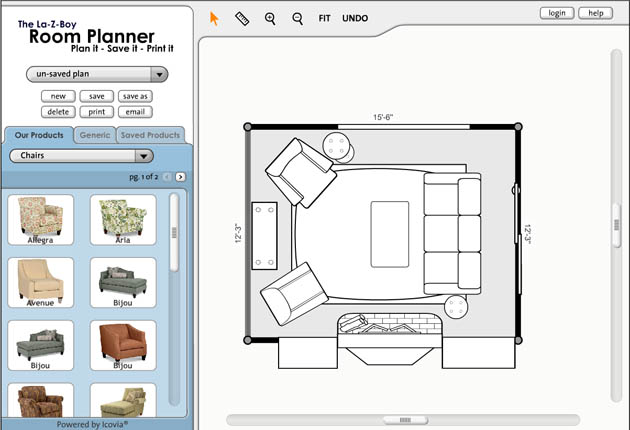This screenshot has height=430, width=630.
Task: Open the Saved Products tab
Action: tap(150, 135)
